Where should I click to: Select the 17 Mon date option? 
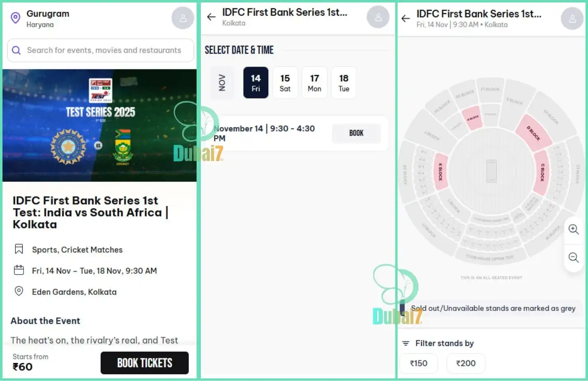tap(314, 82)
